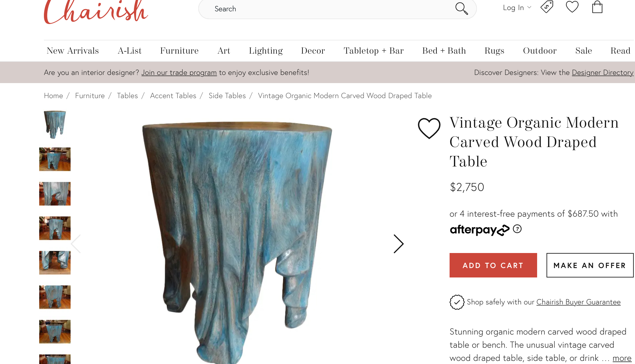The image size is (635, 364).
Task: Open the Chairish Buyer Guarantee link
Action: [578, 302]
